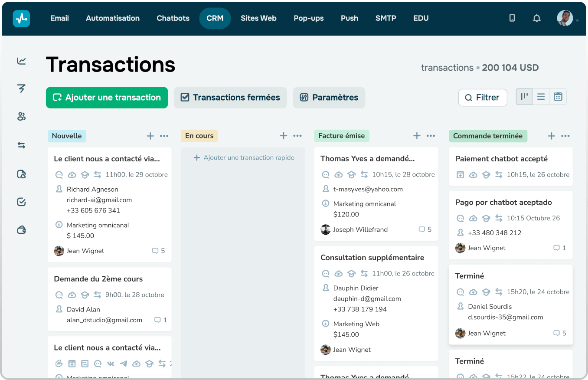Viewport: 588px width, 380px height.
Task: Switch to calendar view
Action: coord(558,97)
